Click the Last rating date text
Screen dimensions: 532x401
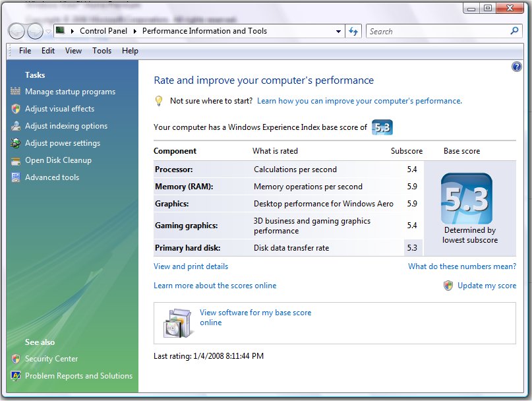pyautogui.click(x=209, y=356)
